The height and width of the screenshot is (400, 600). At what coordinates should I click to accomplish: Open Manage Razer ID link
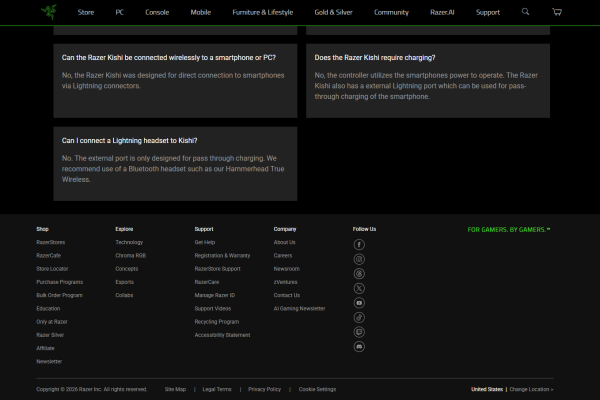click(x=215, y=295)
